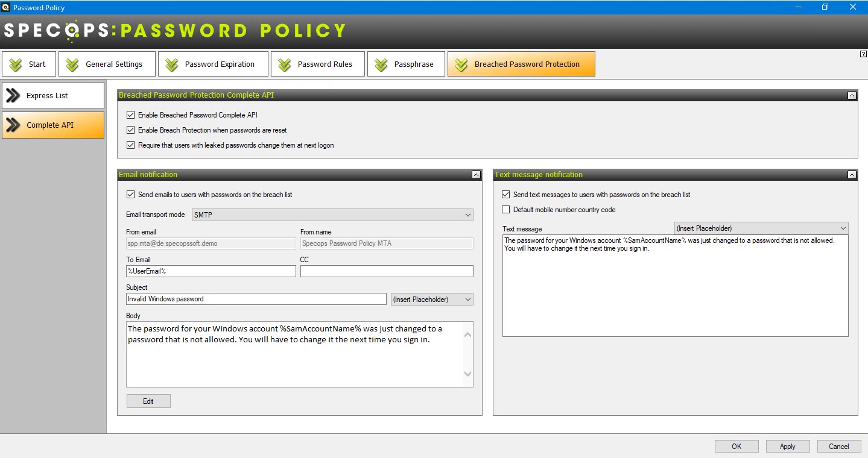Viewport: 868px width, 458px height.
Task: Click inside the email Body text area
Action: (294, 354)
